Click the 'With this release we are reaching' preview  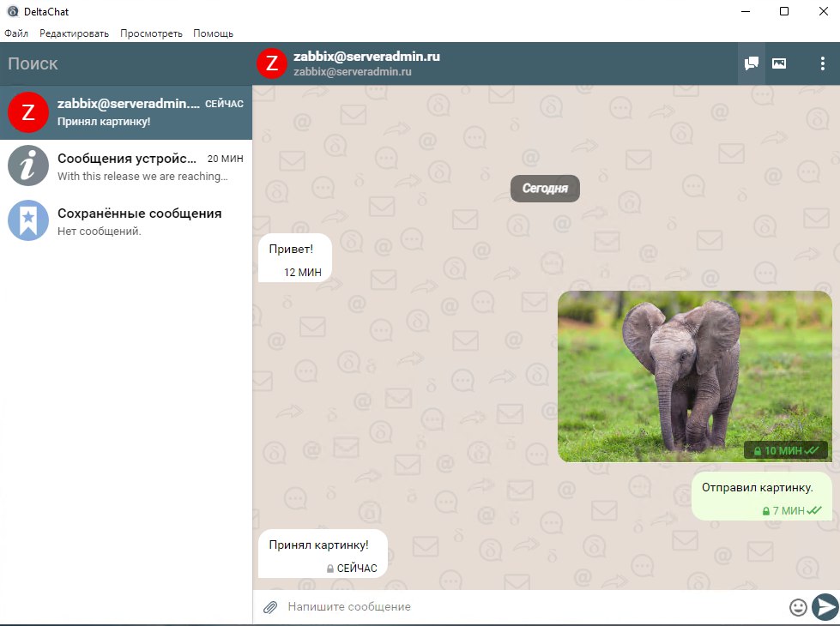(142, 176)
